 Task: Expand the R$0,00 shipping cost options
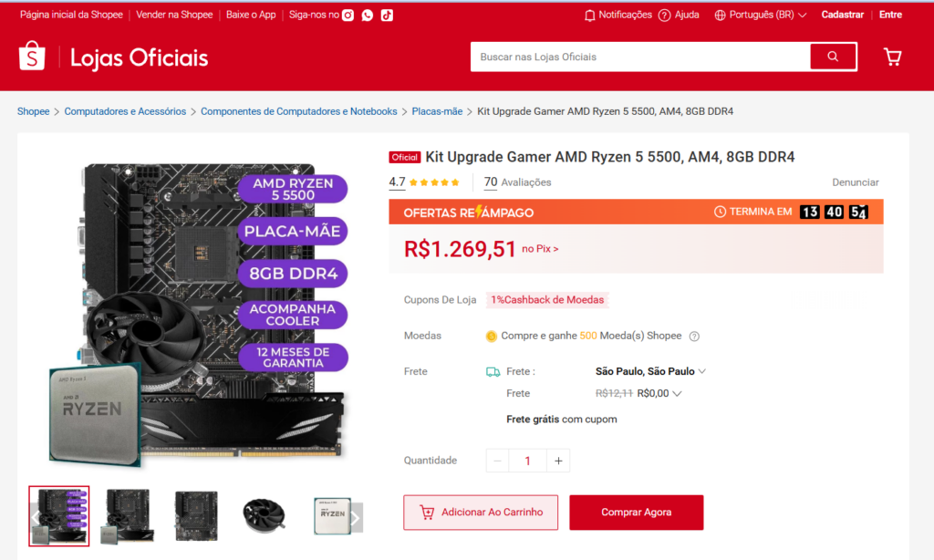(x=677, y=394)
